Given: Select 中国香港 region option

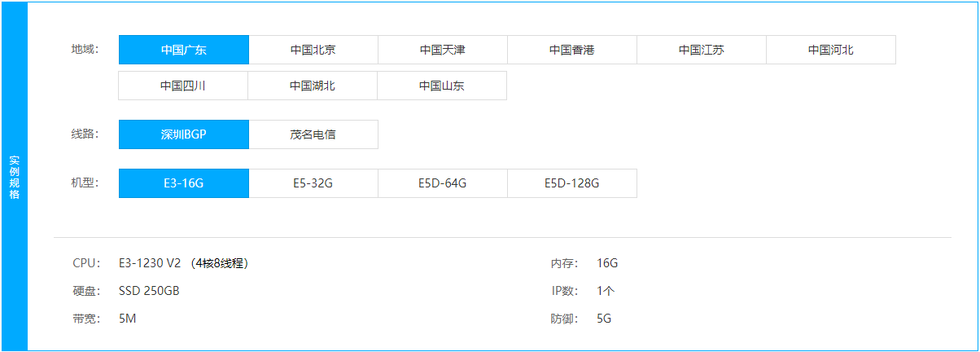Looking at the screenshot, I should 572,50.
